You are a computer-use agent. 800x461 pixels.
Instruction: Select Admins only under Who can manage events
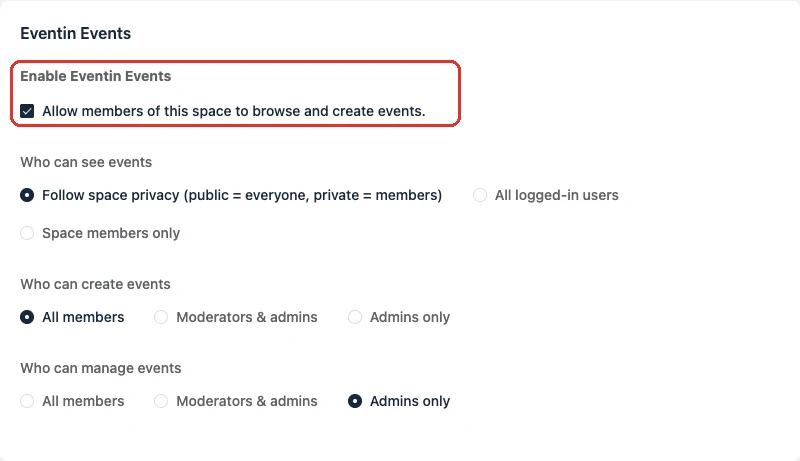click(x=355, y=401)
